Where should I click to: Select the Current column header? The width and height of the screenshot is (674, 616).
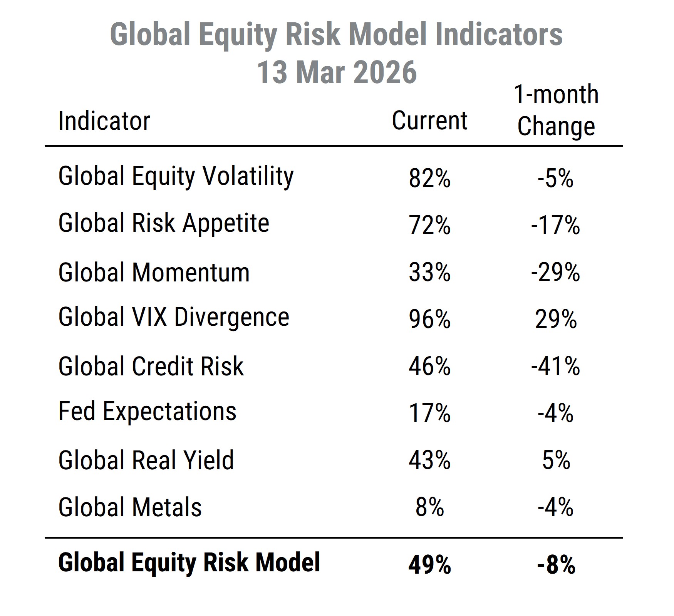[x=429, y=121]
